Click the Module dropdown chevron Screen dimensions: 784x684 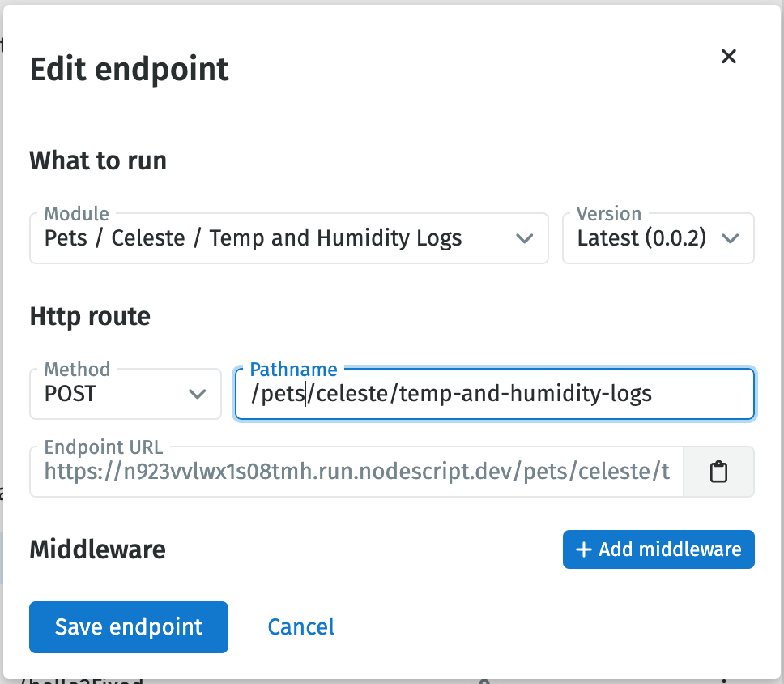(x=526, y=238)
